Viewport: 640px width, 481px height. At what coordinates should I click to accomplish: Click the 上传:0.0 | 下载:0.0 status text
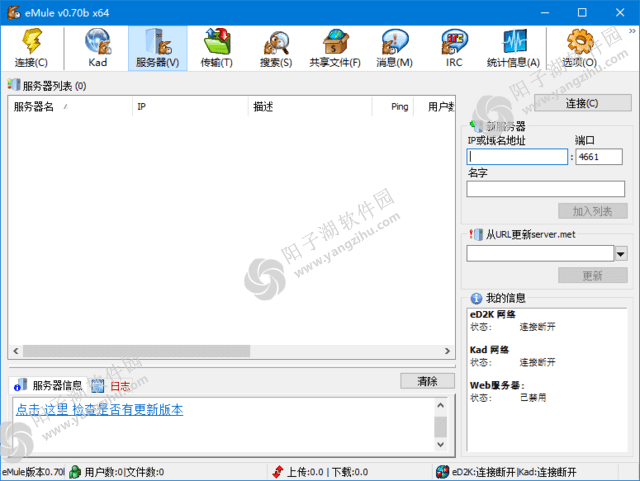[x=327, y=472]
